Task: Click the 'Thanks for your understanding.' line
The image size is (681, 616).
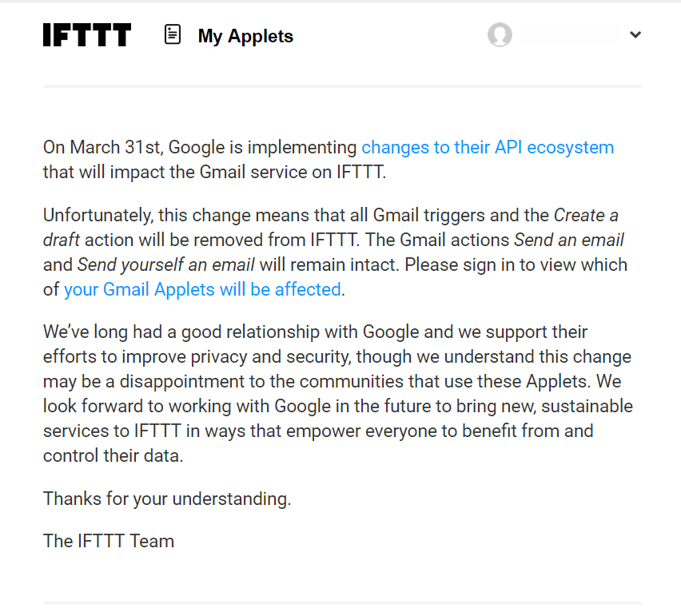Action: point(167,499)
